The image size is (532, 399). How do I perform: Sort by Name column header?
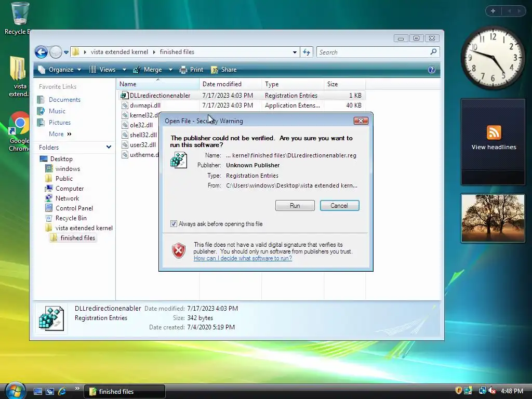coord(158,84)
